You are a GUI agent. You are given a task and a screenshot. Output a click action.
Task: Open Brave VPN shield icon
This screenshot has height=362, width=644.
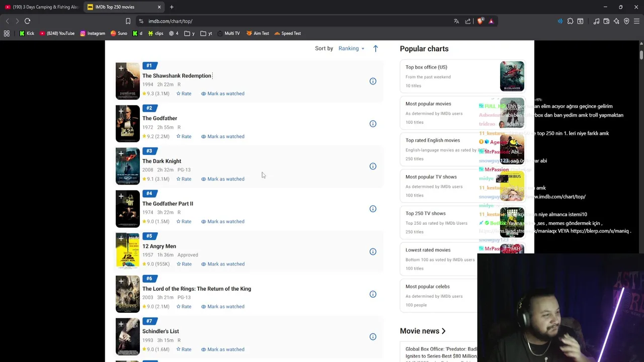[x=626, y=21]
